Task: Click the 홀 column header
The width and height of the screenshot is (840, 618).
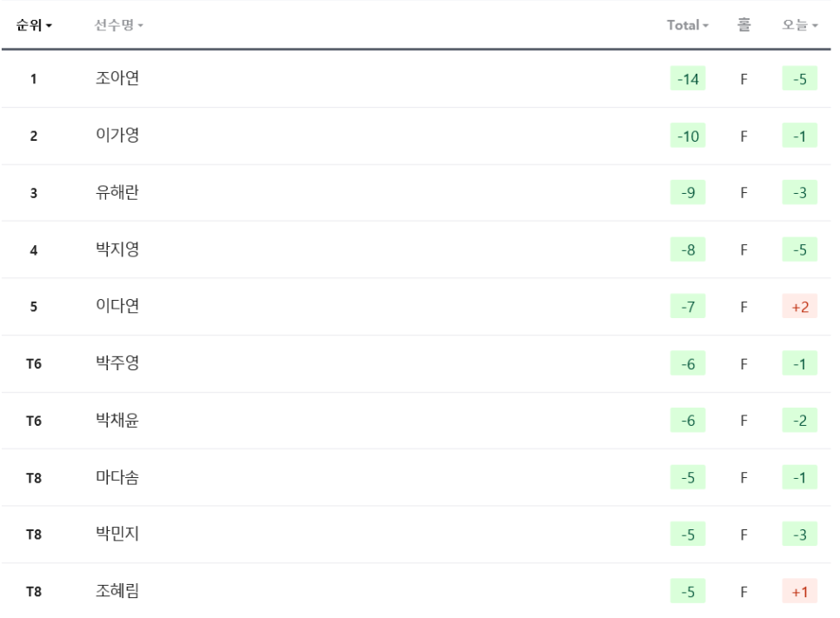Action: click(x=743, y=25)
